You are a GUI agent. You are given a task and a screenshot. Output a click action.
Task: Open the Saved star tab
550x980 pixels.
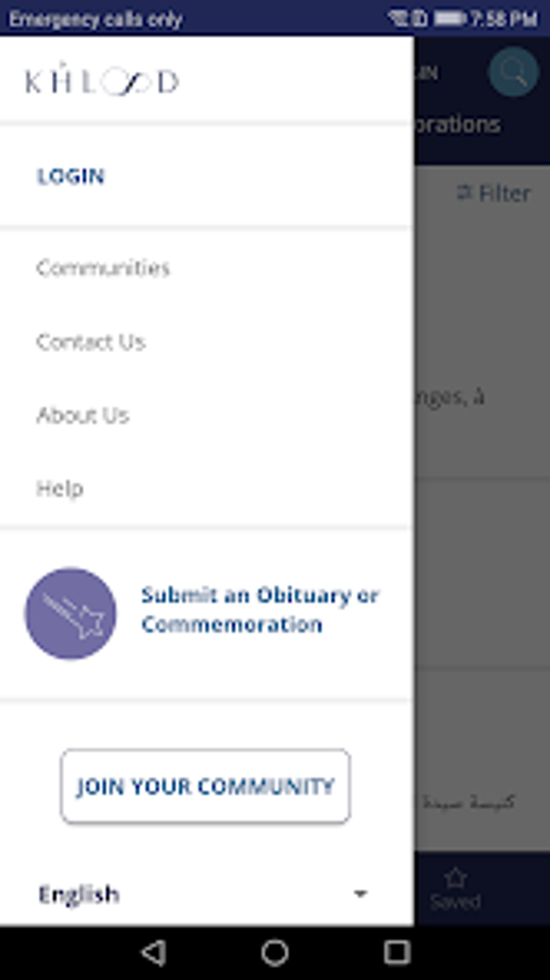[x=456, y=888]
